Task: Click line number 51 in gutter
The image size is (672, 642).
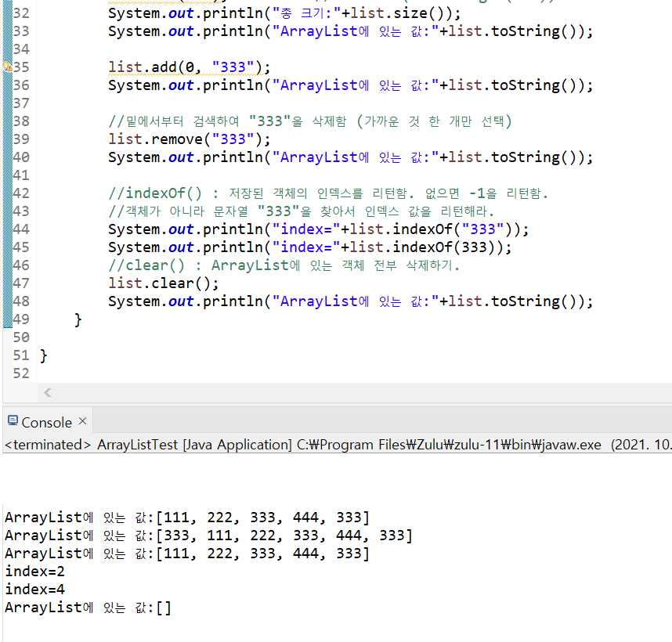Action: pos(21,355)
